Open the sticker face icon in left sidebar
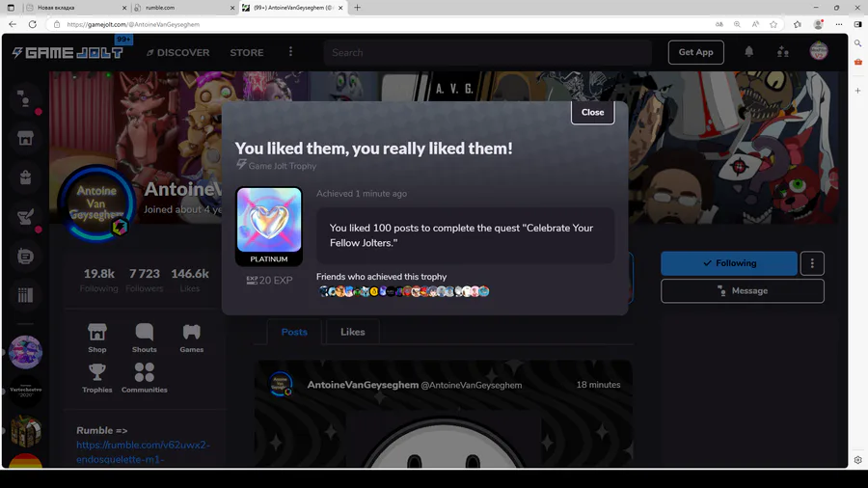Screen dimensions: 868x488 [25, 257]
